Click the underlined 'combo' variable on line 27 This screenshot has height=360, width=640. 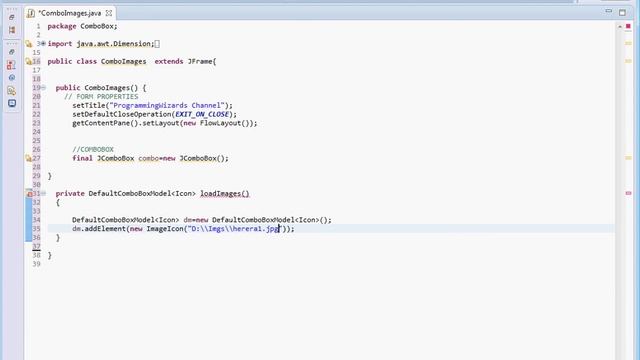point(149,158)
